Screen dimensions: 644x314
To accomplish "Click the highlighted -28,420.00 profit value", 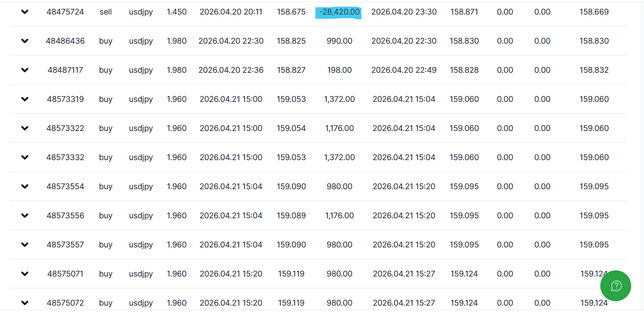I will pyautogui.click(x=339, y=12).
